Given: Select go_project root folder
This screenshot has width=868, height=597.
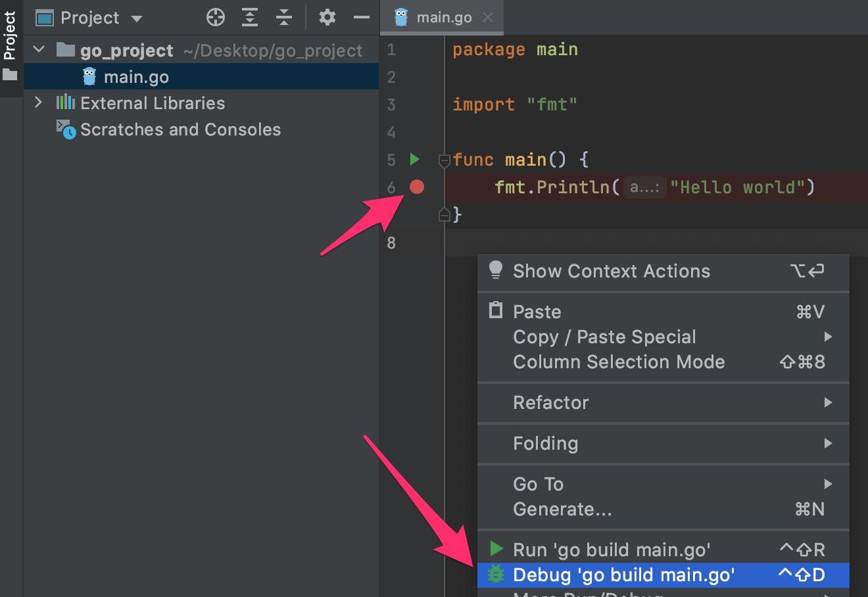Looking at the screenshot, I should 201,50.
